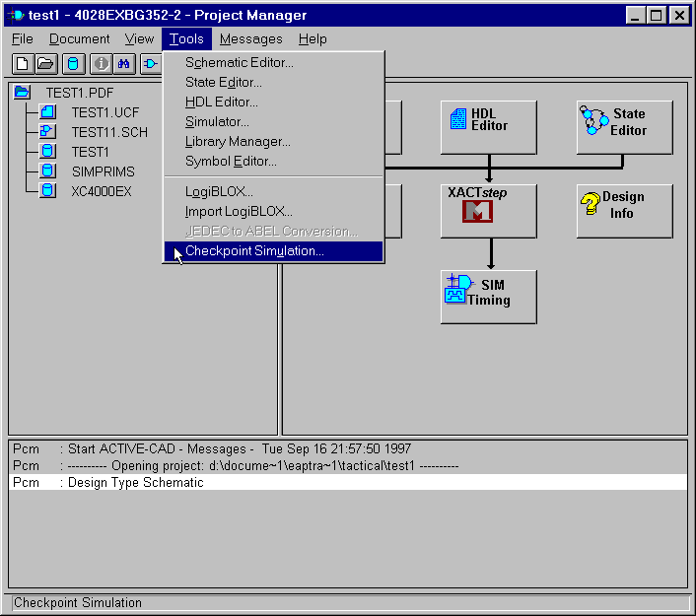This screenshot has height=616, width=696.
Task: Select TEST1.UCF in project tree
Action: [x=105, y=112]
